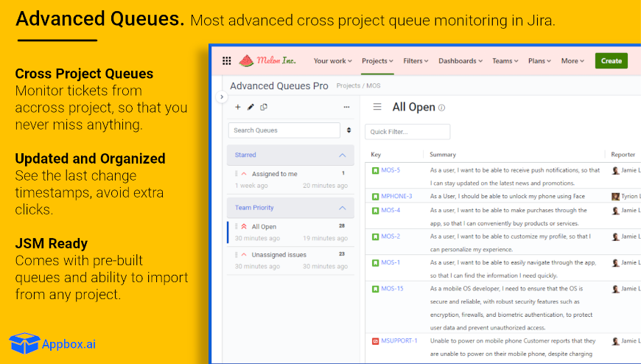Click the Search Queues input field
This screenshot has height=364, width=641.
[x=284, y=130]
